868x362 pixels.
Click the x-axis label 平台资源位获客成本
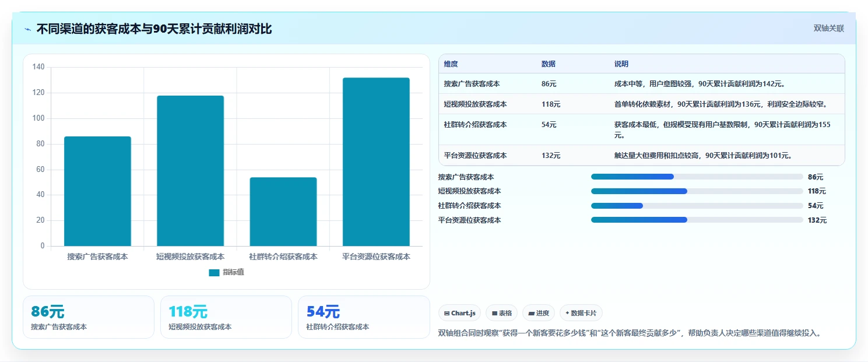click(376, 256)
